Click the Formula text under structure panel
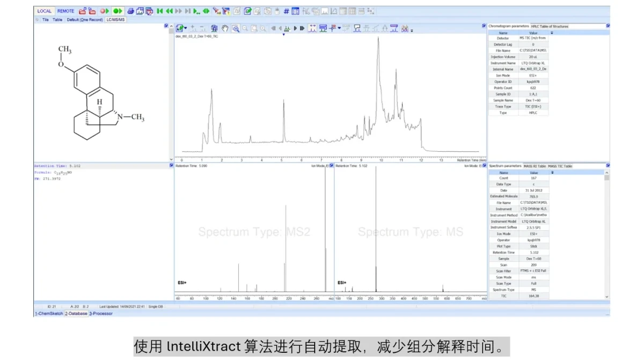The image size is (644, 362). [54, 173]
